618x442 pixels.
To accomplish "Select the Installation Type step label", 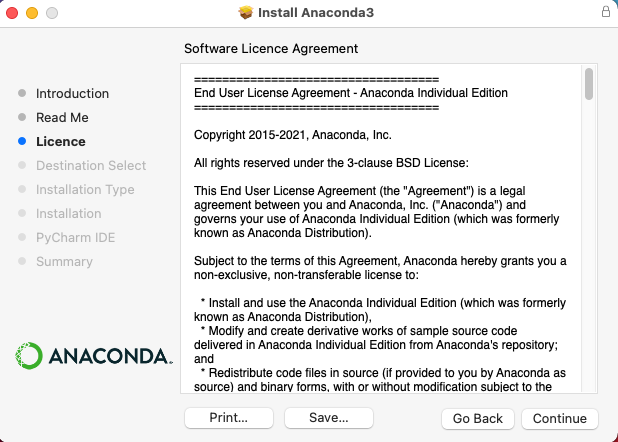I will pos(85,190).
